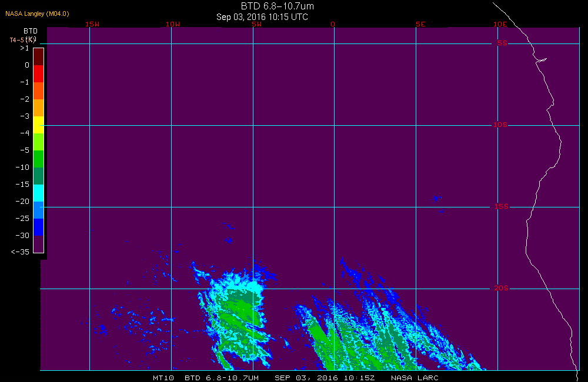The height and width of the screenshot is (382, 588).
Task: Click the '5W' longitude label
Action: pyautogui.click(x=257, y=24)
